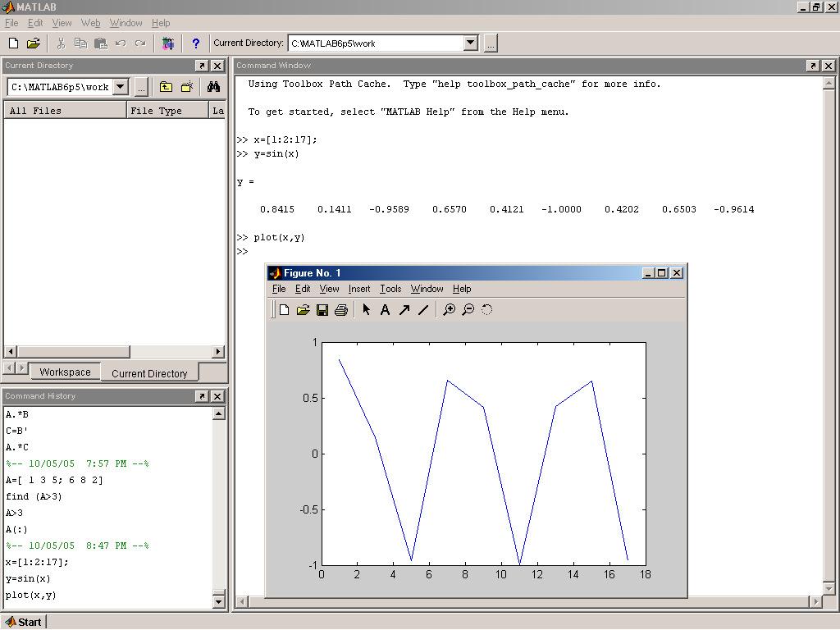The height and width of the screenshot is (630, 840).
Task: Expand main toolbar Current Directory dropdown
Action: coord(470,43)
